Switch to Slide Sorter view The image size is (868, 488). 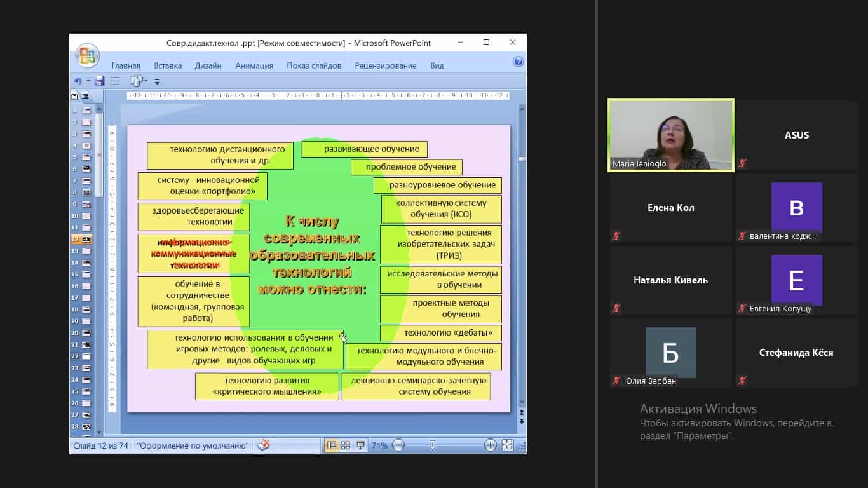(x=346, y=445)
